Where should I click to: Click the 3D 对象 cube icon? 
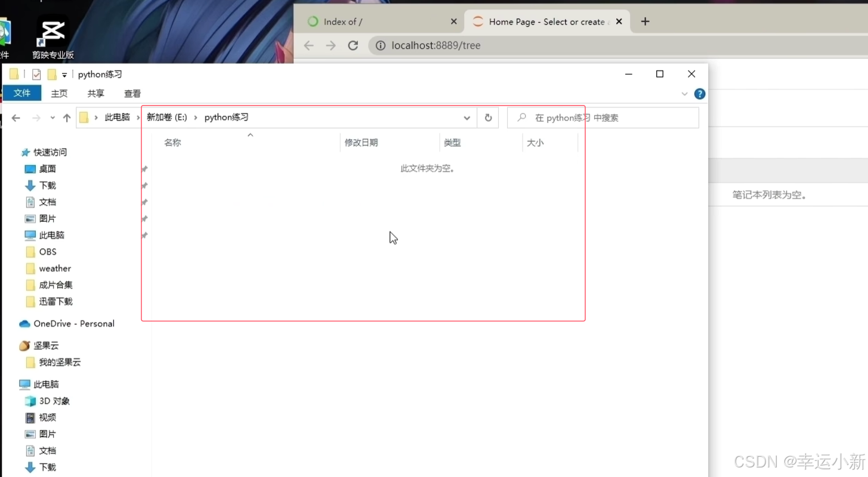(30, 401)
